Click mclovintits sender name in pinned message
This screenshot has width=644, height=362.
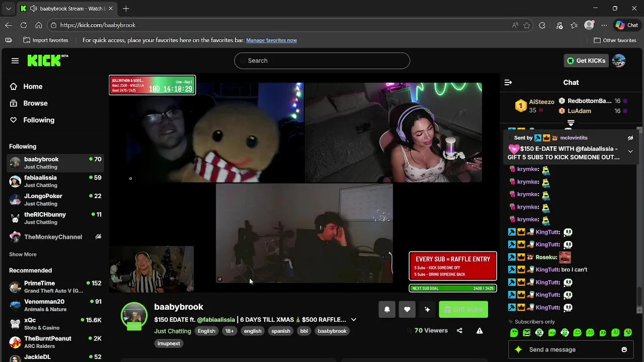(574, 138)
